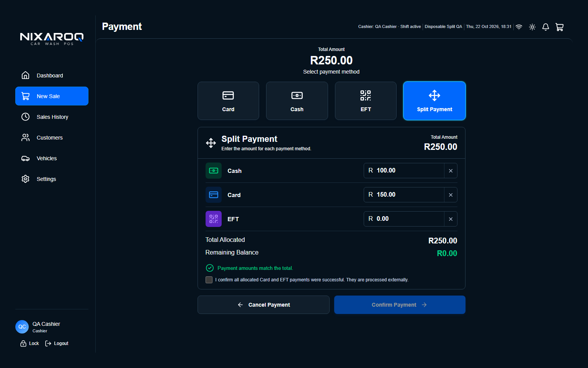588x368 pixels.
Task: Open the cart icon in the header
Action: 559,27
